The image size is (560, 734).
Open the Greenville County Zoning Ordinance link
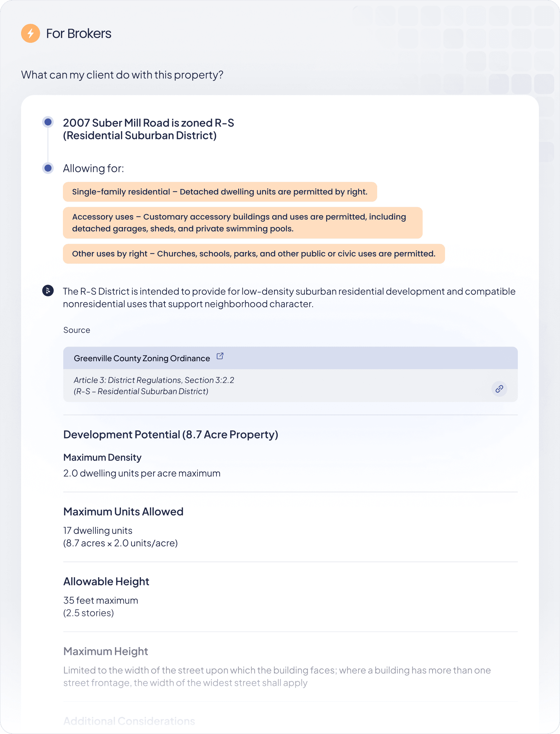coord(142,358)
